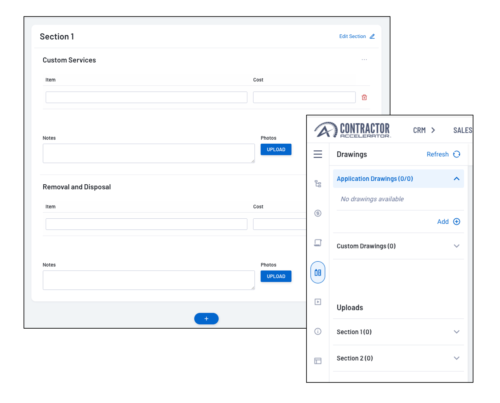Click UPLOAD button in Removal and Disposal

coord(276,276)
